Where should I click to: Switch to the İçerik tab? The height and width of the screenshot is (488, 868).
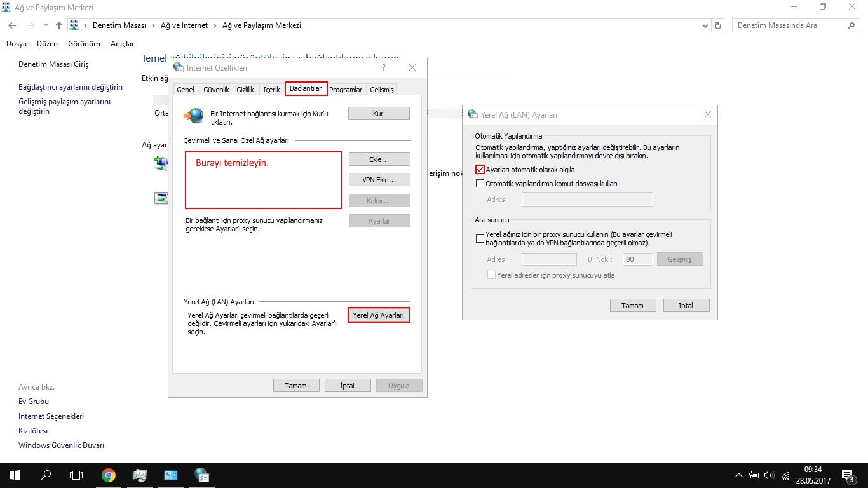point(272,90)
